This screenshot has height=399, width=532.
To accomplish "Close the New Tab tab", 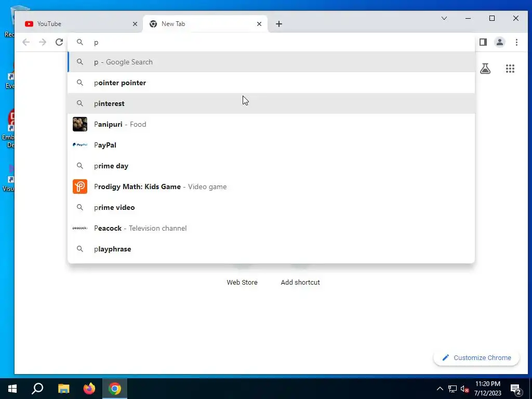I will 259,24.
